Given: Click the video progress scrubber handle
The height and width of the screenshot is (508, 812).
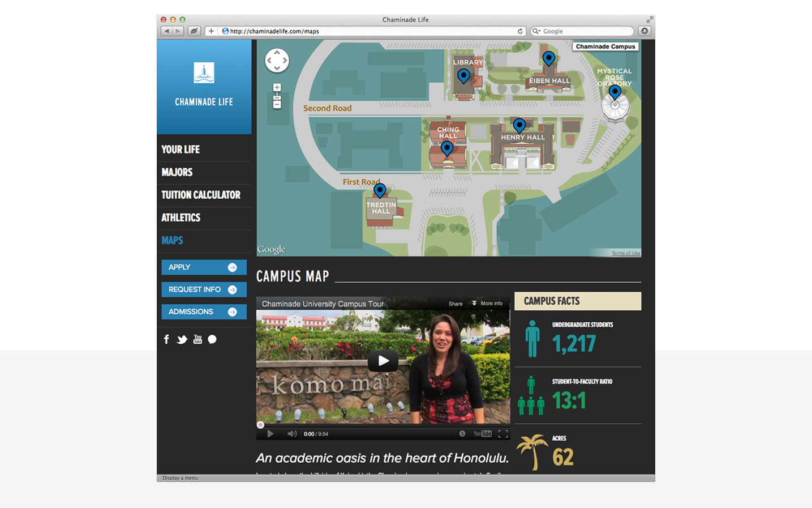Looking at the screenshot, I should coord(260,425).
